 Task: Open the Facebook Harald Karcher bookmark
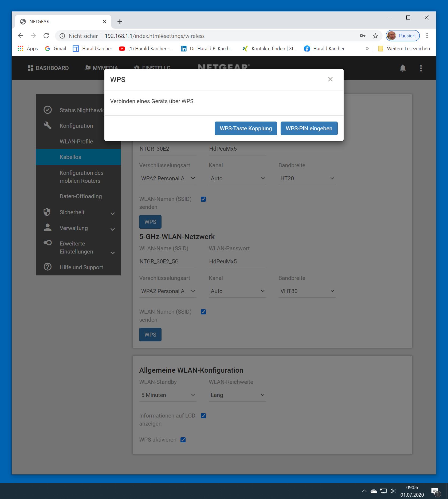324,49
